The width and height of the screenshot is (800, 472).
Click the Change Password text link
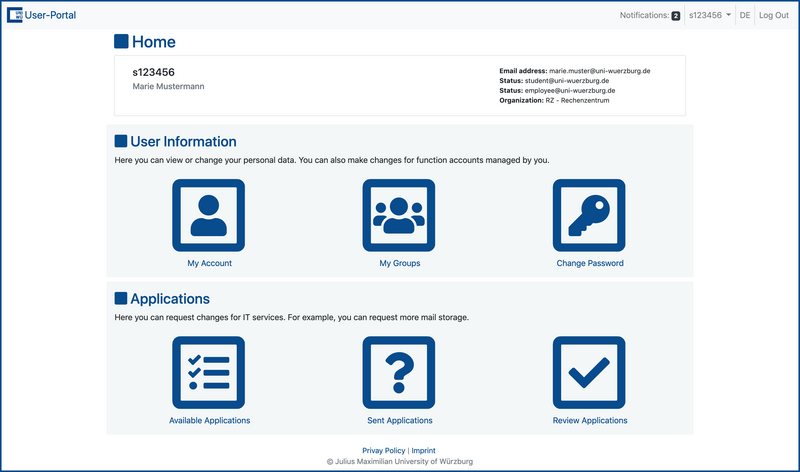tap(589, 264)
